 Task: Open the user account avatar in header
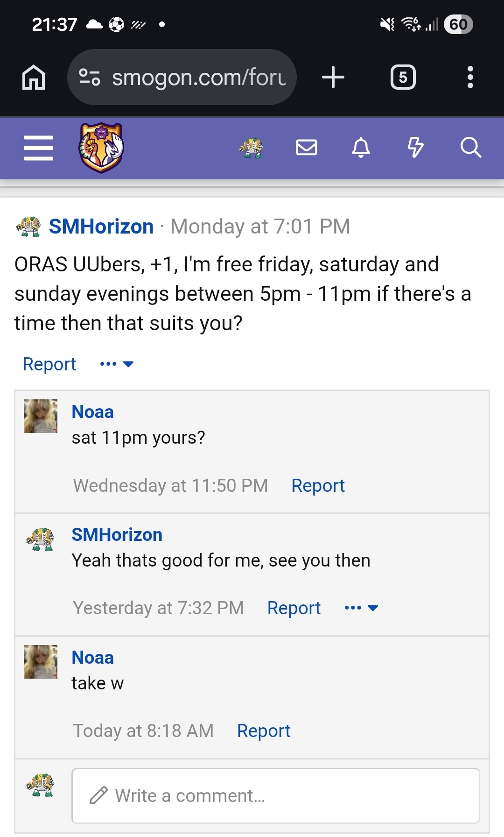tap(251, 148)
